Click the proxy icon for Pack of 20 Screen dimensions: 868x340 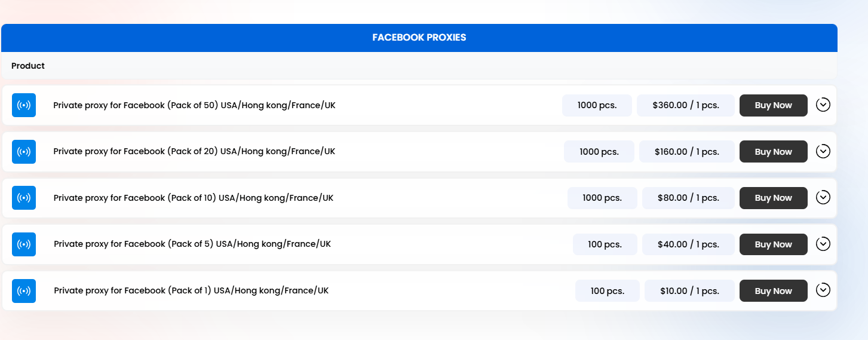24,152
